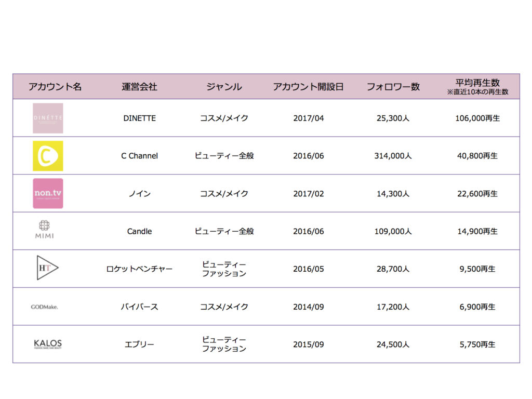Select the 2017/02 opening date
532x399 pixels.
[x=309, y=194]
